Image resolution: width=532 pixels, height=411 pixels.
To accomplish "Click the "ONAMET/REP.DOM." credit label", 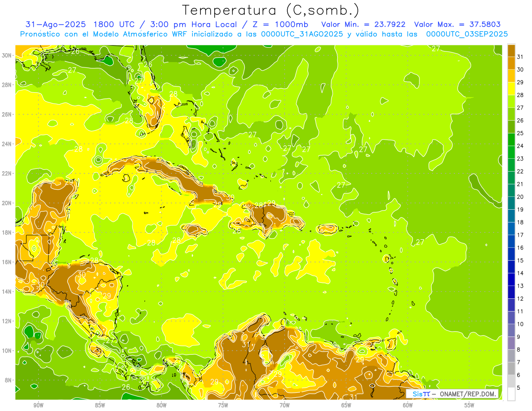I will (x=469, y=394).
